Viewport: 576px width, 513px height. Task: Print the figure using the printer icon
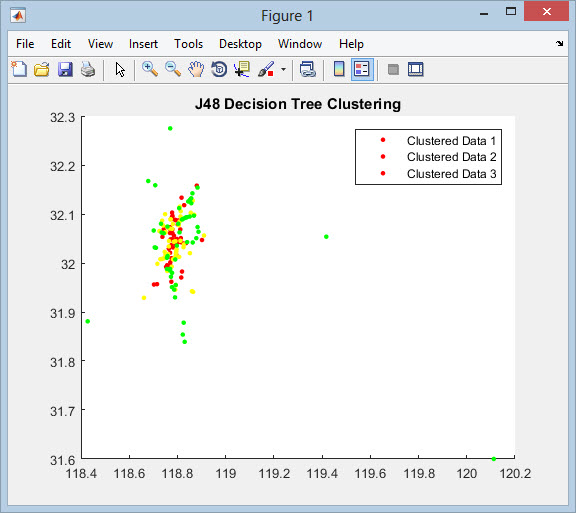pos(88,69)
